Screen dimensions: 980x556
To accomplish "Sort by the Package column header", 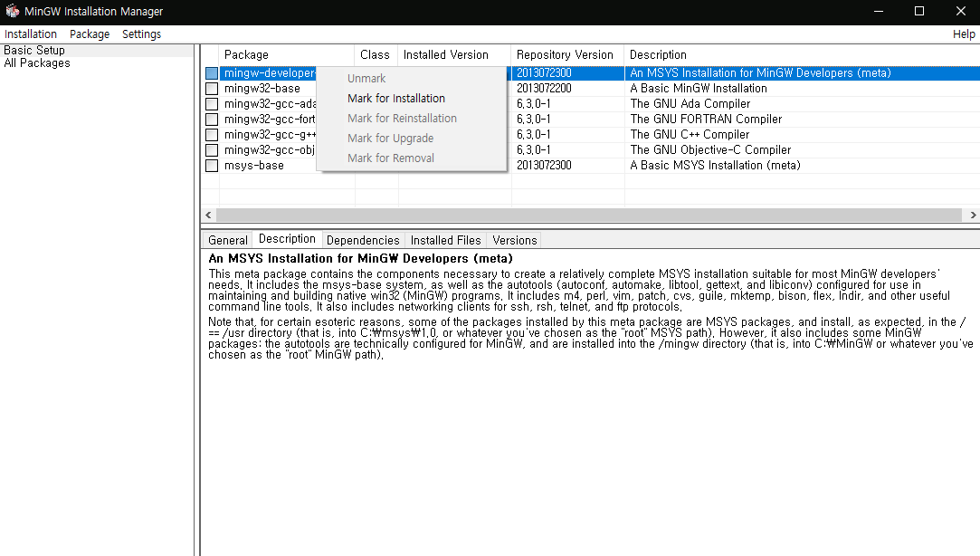I will [x=287, y=55].
